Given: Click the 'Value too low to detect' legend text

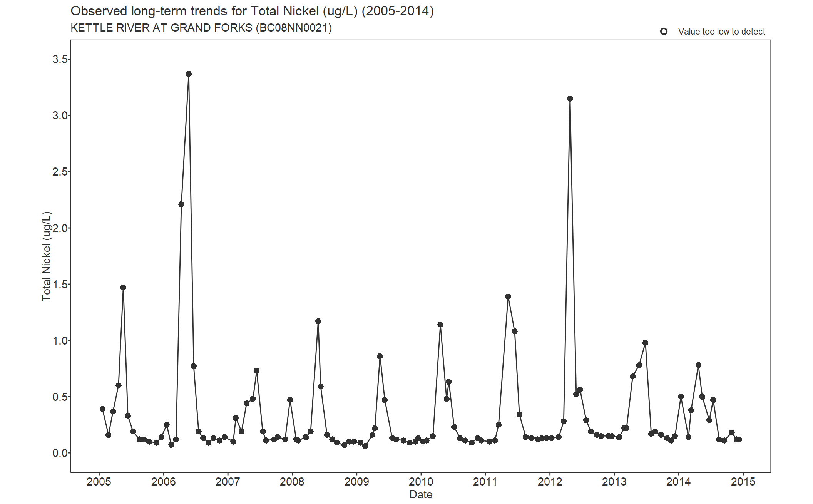Looking at the screenshot, I should (721, 32).
